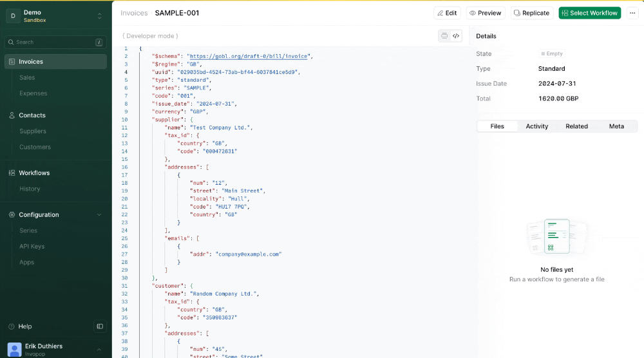
Task: Switch to the Activity tab
Action: tap(537, 126)
